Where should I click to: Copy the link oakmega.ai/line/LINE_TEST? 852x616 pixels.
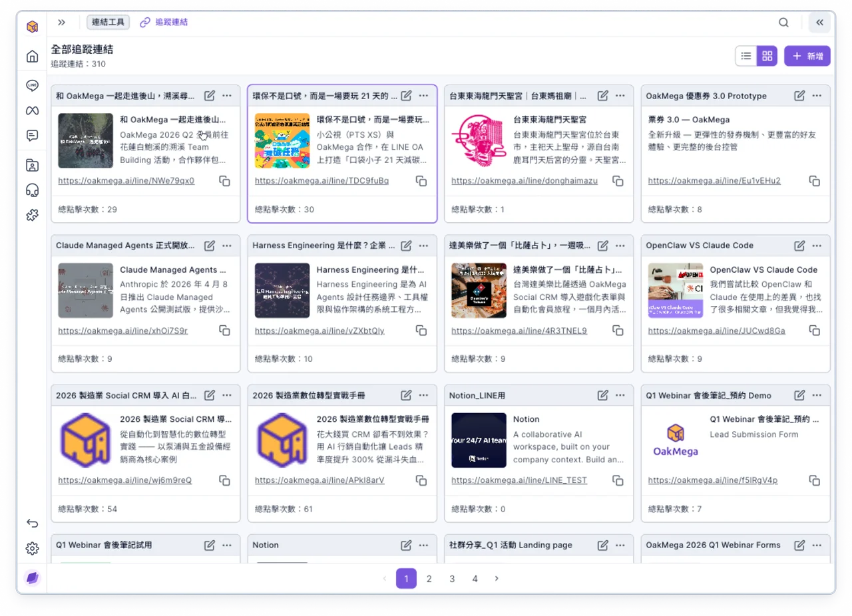(x=618, y=480)
